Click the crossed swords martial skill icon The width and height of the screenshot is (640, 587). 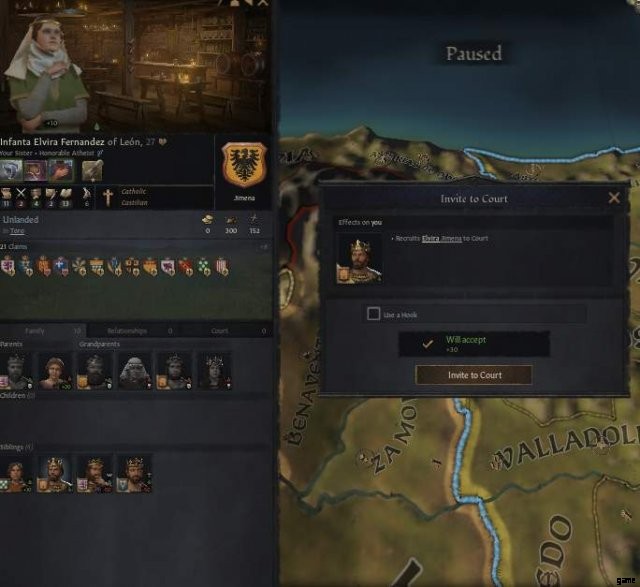click(21, 193)
